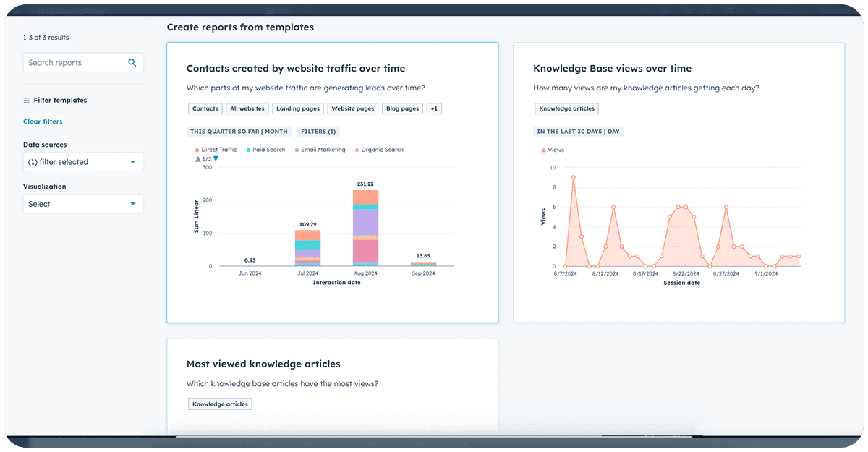
Task: Click the legend next page down arrow
Action: [x=216, y=158]
